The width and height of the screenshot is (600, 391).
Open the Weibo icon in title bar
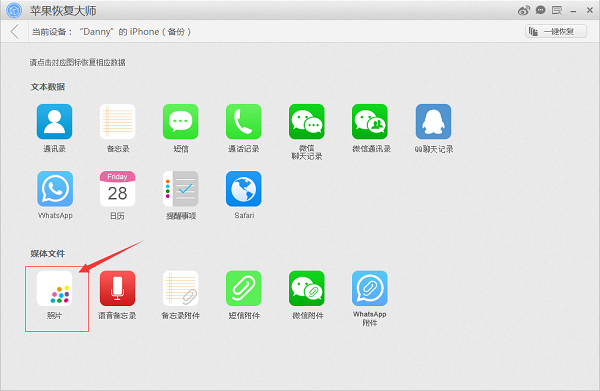[x=523, y=10]
